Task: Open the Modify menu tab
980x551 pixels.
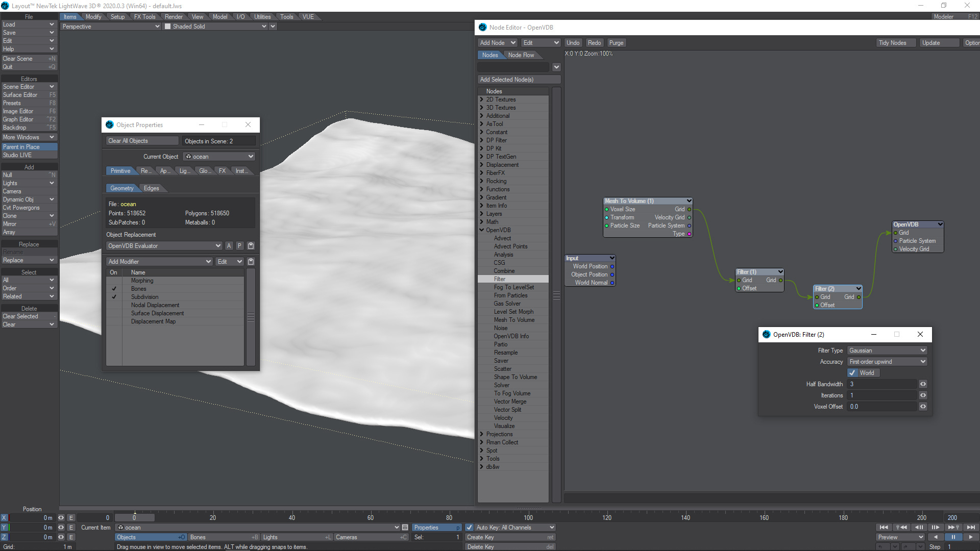Action: [x=93, y=17]
